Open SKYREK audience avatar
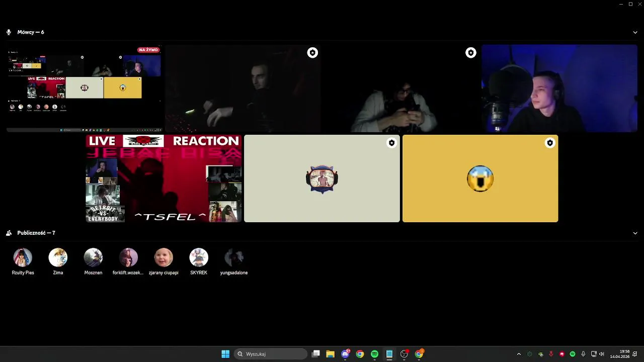 coord(199,257)
